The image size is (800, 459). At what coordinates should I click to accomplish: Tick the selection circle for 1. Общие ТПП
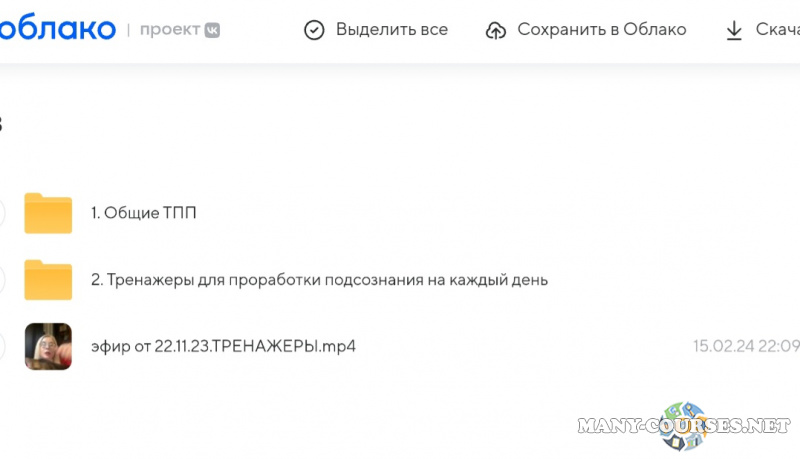tap(2, 213)
